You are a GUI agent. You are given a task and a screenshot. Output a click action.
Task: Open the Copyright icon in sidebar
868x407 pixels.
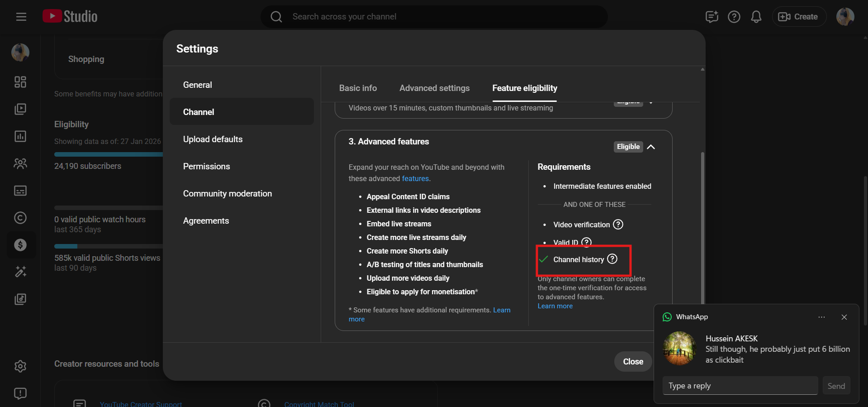pyautogui.click(x=20, y=218)
